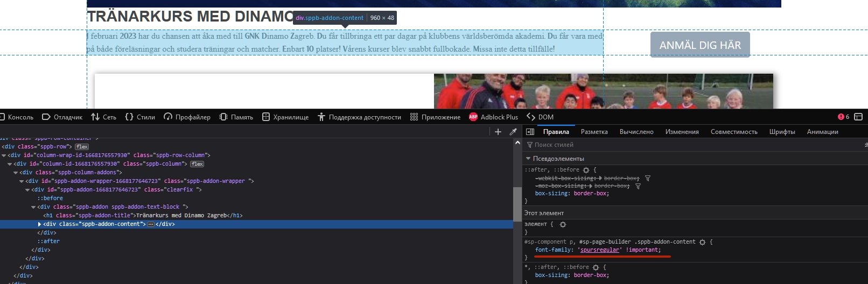Screen dimensions: 868x284
Task: Click the Adblock Plus panel icon
Action: (x=473, y=117)
